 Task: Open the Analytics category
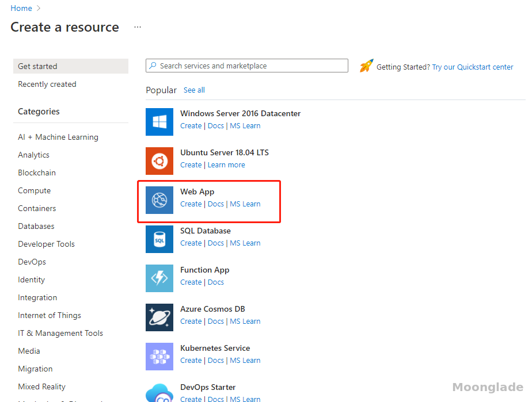(x=33, y=155)
